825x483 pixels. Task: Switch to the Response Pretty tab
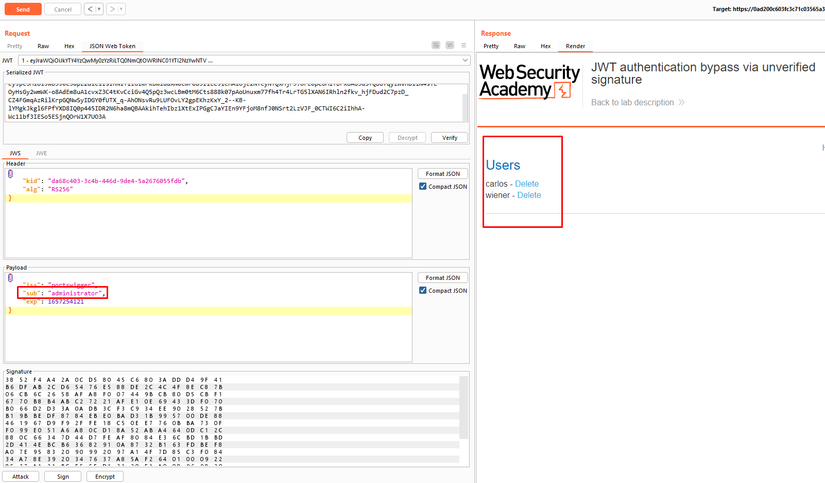491,46
